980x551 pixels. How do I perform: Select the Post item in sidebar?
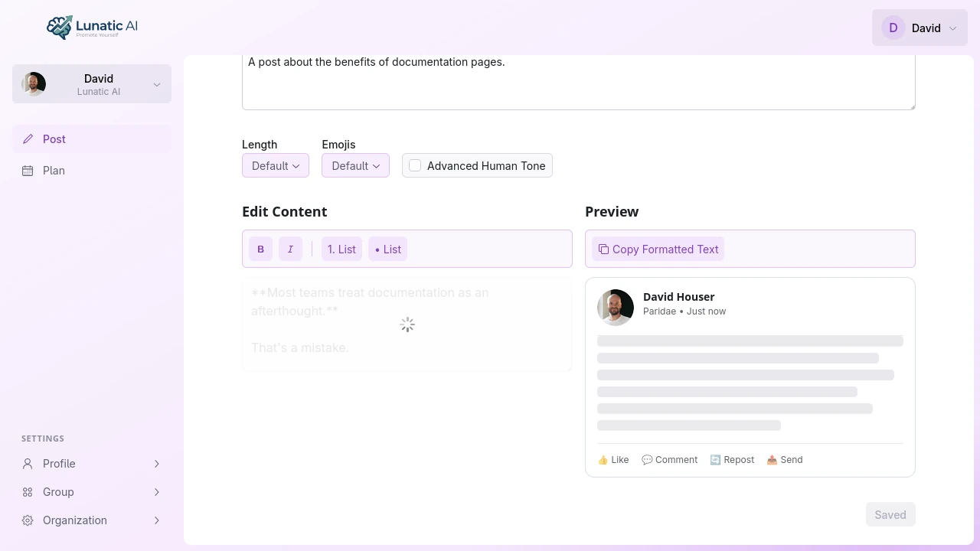[x=92, y=139]
